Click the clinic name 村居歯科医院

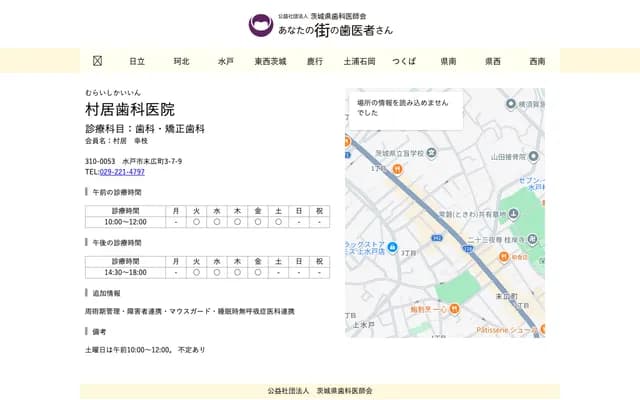130,109
